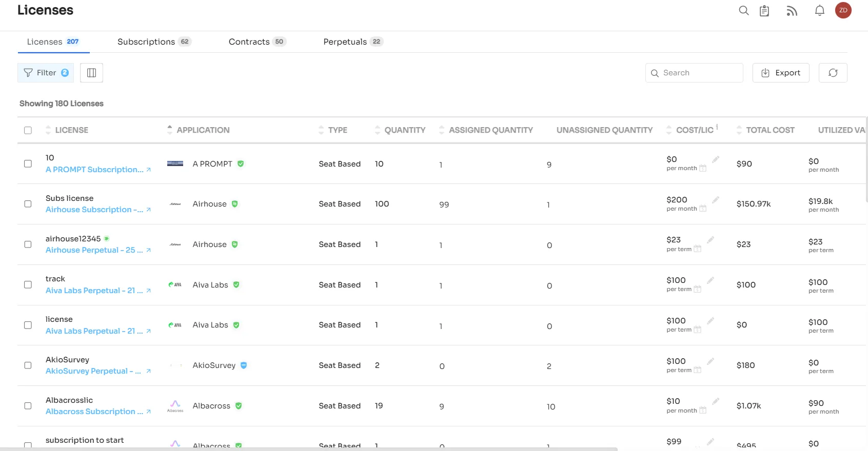Switch to the Subscriptions tab
This screenshot has width=868, height=451.
pos(154,42)
